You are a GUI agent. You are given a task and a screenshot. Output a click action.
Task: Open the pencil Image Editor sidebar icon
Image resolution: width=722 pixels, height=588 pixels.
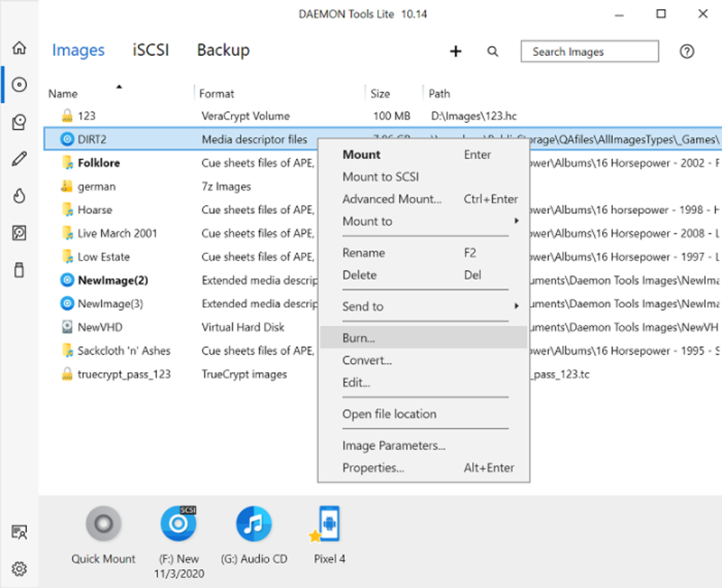(x=19, y=159)
